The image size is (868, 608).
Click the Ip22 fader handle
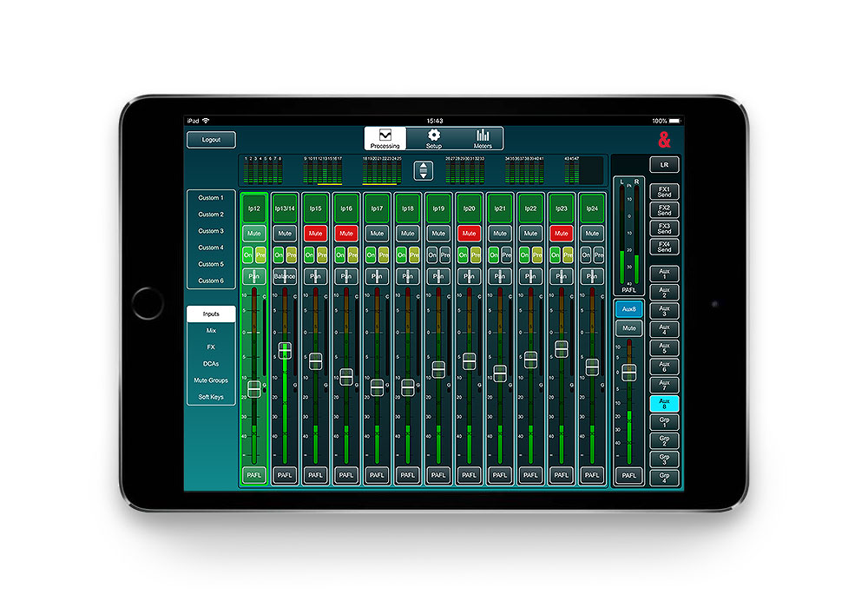click(x=530, y=359)
